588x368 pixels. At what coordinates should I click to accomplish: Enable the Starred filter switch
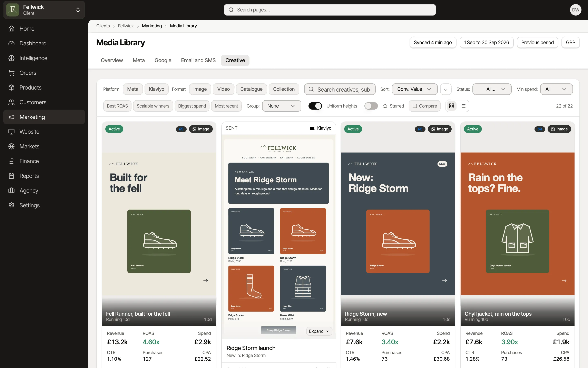pyautogui.click(x=371, y=106)
